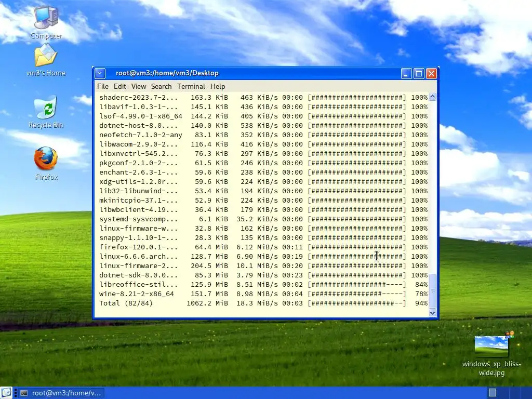Click the libxnvctrl-545.2... package name
This screenshot has width=532, height=399.
point(138,153)
